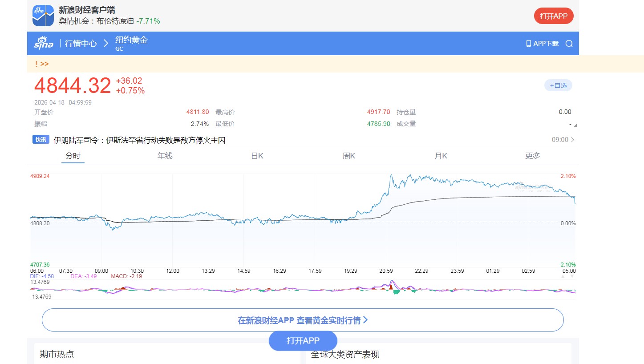
Task: Click the search magnifier icon
Action: point(569,43)
